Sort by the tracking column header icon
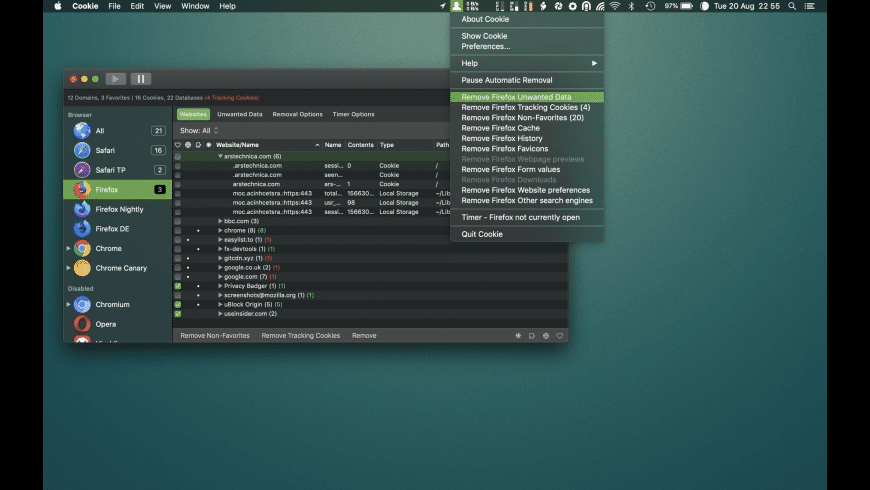The height and width of the screenshot is (490, 870). pos(198,145)
